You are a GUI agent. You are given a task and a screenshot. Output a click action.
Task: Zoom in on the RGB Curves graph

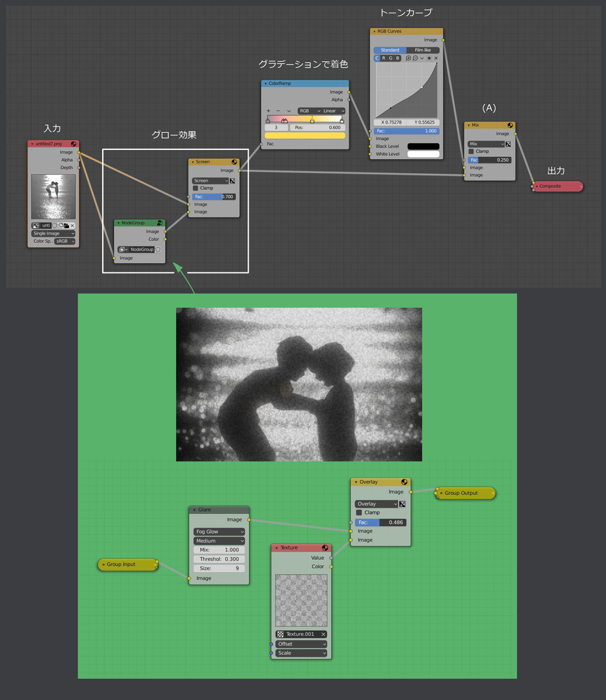click(x=409, y=58)
